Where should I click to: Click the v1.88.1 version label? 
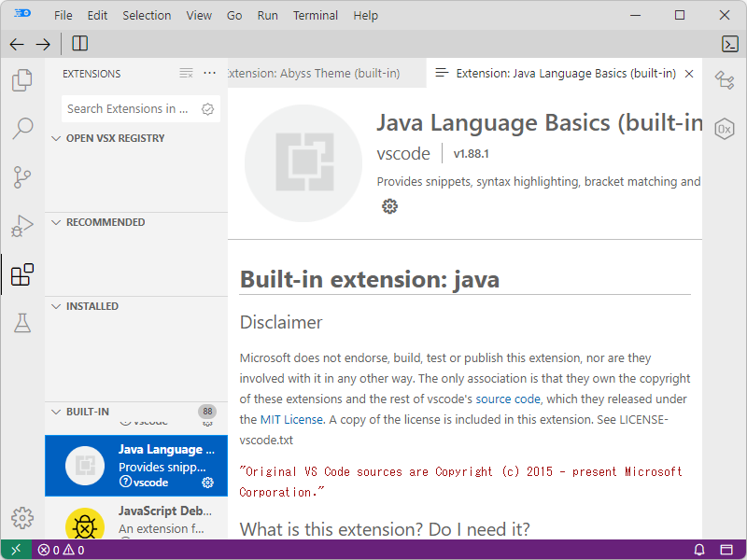pyautogui.click(x=471, y=154)
